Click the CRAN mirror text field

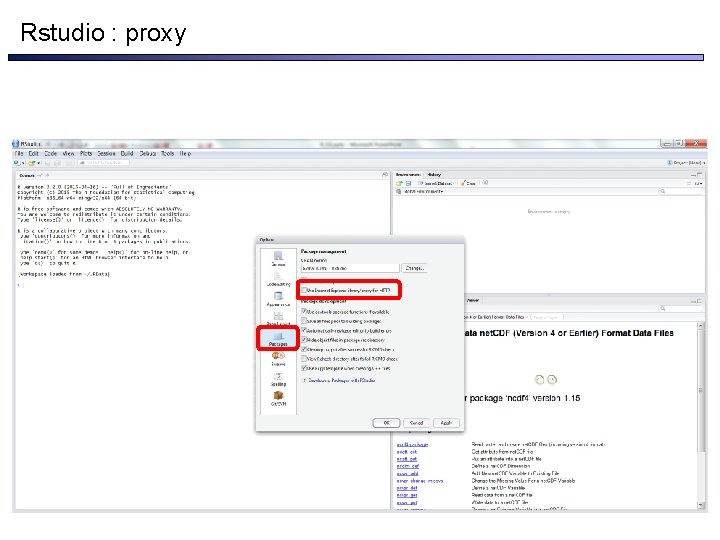point(350,268)
